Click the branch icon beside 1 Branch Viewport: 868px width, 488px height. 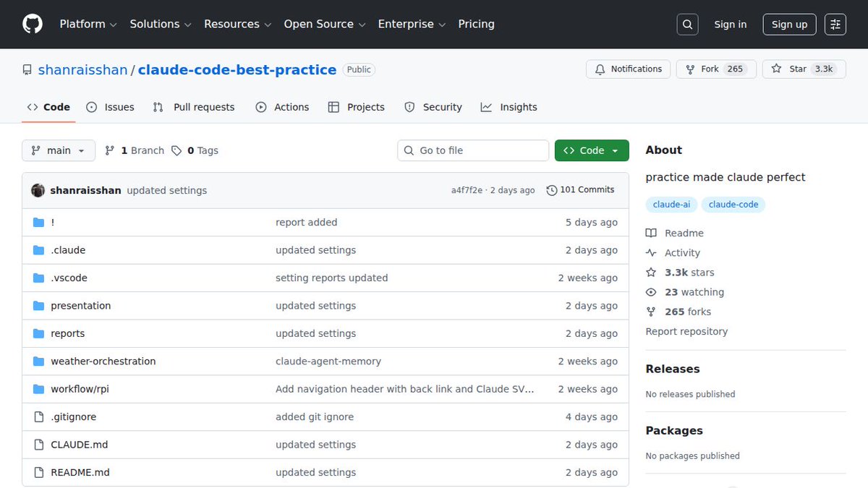click(x=110, y=150)
